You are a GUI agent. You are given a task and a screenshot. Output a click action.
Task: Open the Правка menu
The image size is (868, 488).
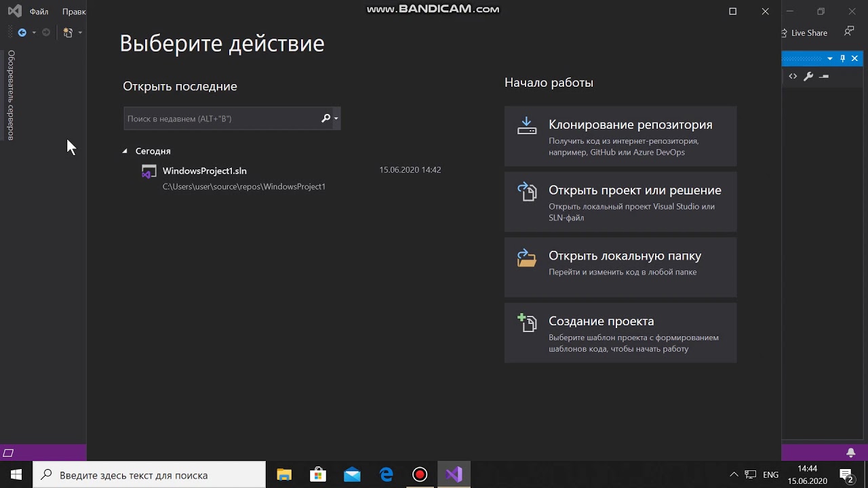click(x=74, y=12)
